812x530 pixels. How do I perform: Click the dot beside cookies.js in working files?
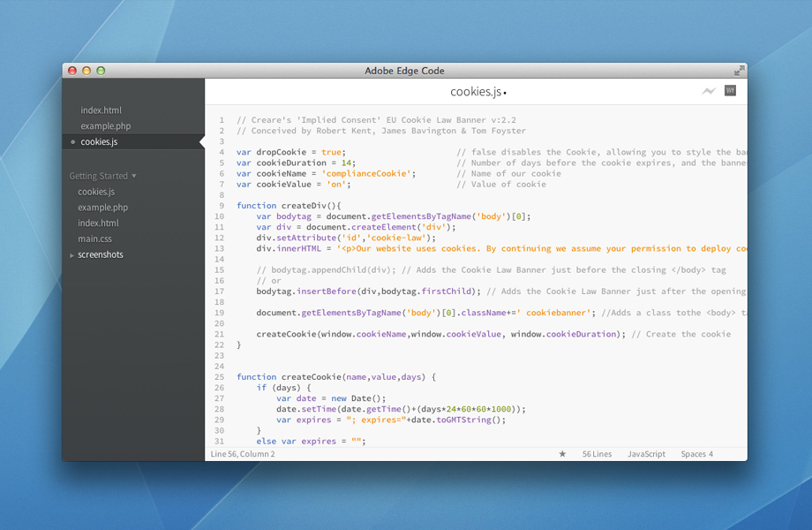[x=72, y=142]
